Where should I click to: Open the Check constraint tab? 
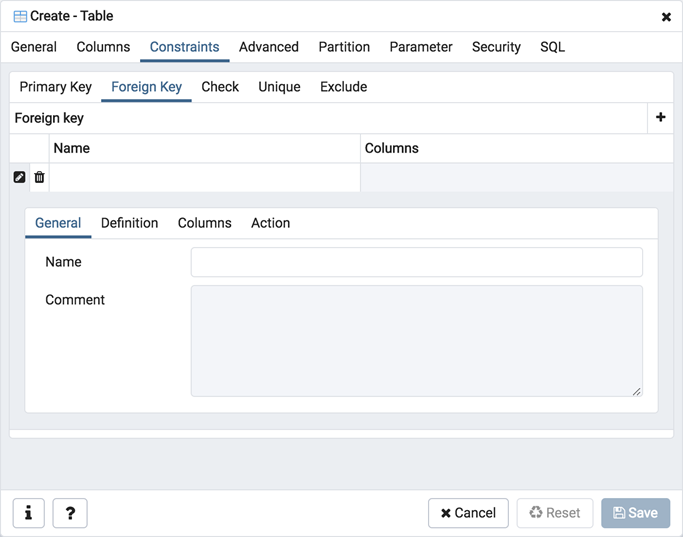pos(220,87)
